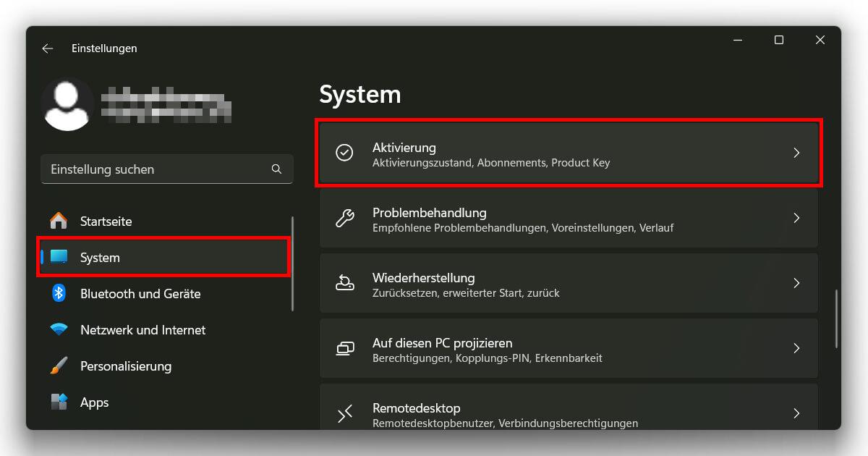The height and width of the screenshot is (456, 868).
Task: Open Remotedesktop via its chevron arrow
Action: (796, 413)
